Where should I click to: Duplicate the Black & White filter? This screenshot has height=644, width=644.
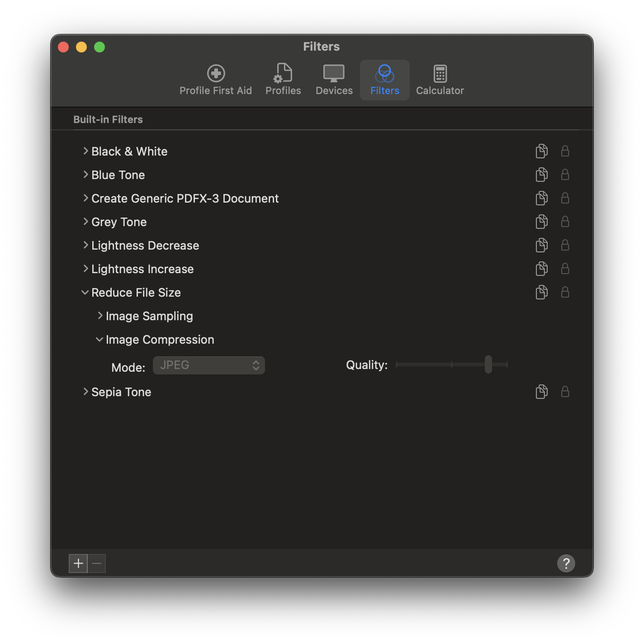click(x=541, y=151)
